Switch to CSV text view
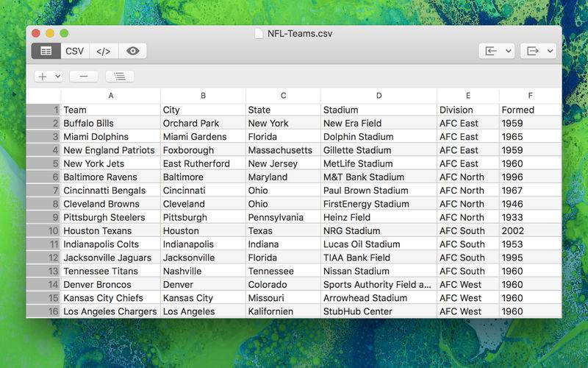Image resolution: width=588 pixels, height=368 pixels. pos(75,51)
